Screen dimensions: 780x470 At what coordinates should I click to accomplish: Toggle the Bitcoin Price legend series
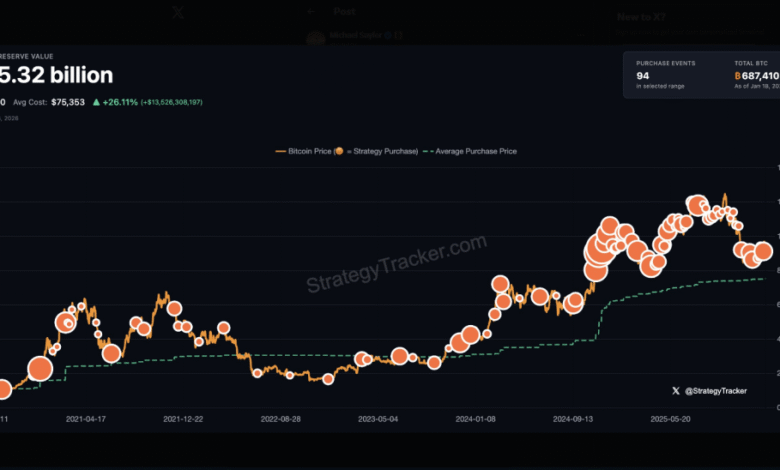304,151
